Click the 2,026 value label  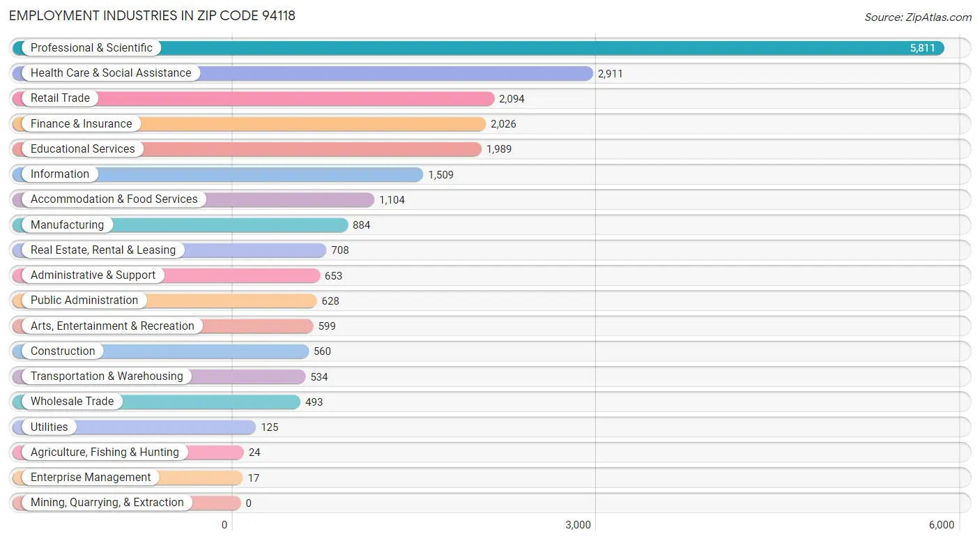tap(503, 125)
